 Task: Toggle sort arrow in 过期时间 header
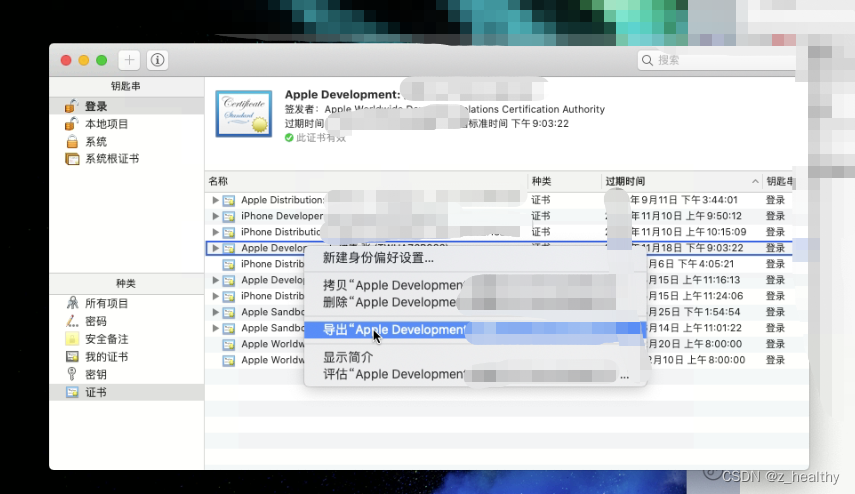(755, 181)
